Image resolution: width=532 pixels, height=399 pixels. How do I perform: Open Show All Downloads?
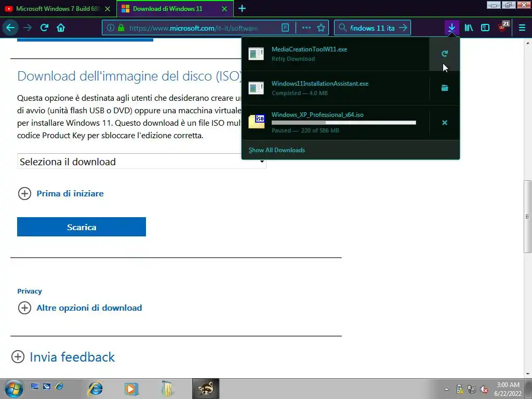pyautogui.click(x=276, y=150)
